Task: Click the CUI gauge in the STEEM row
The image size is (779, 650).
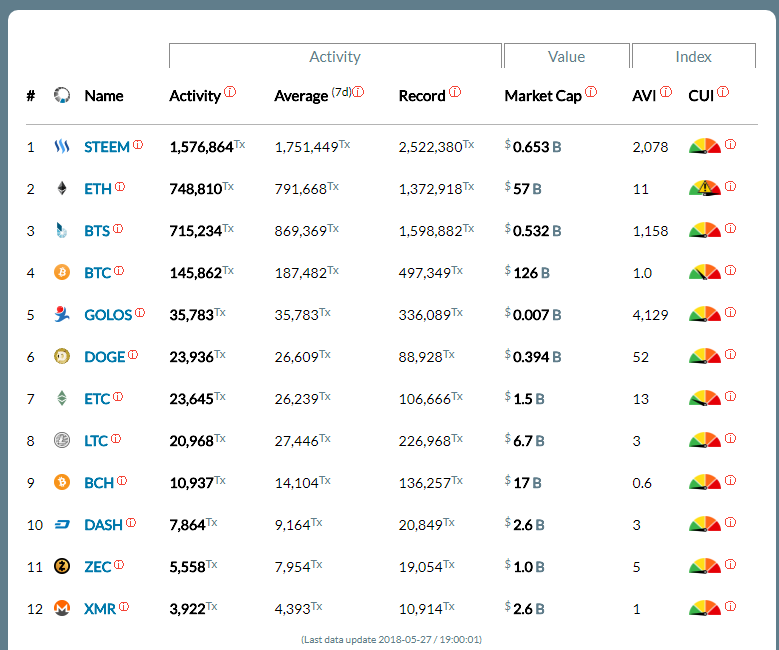Action: click(704, 146)
